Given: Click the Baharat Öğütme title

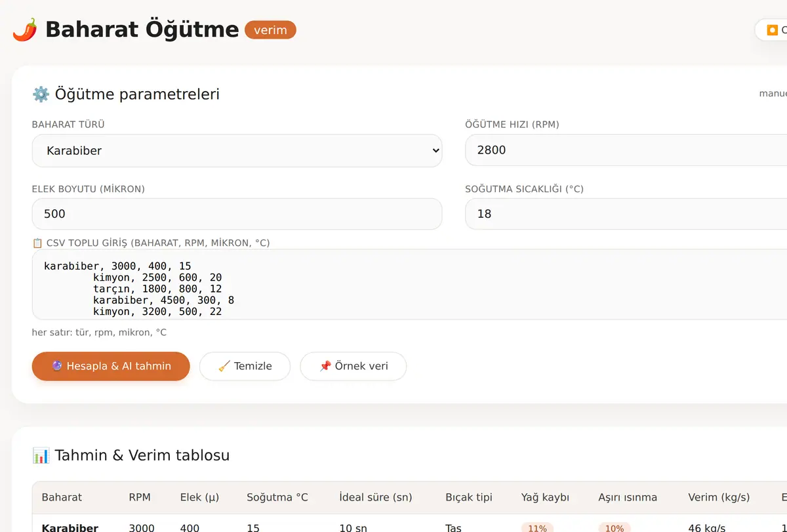Looking at the screenshot, I should [142, 30].
